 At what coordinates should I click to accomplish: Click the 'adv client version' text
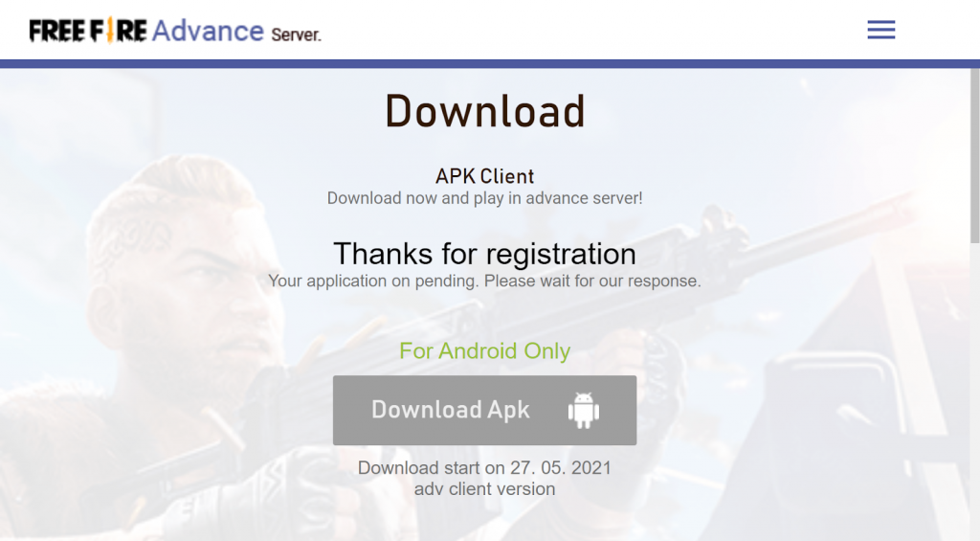(484, 488)
